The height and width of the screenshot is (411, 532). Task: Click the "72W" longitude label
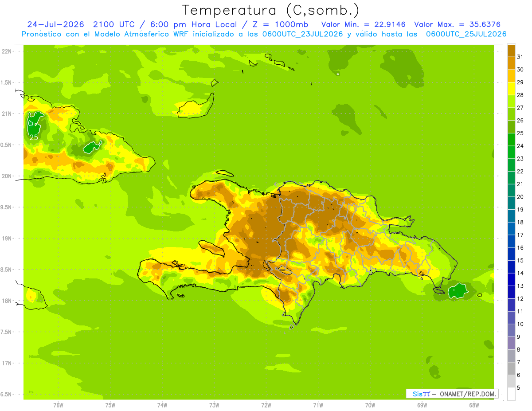tap(266, 405)
